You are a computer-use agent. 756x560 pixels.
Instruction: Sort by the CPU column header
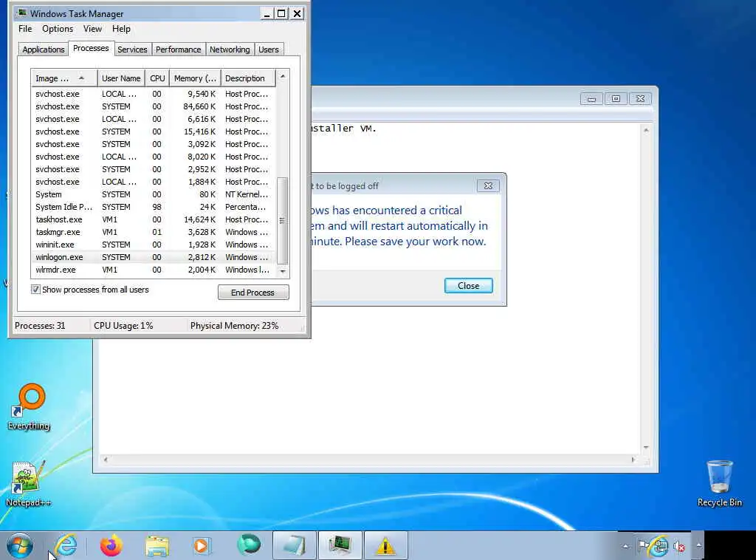pyautogui.click(x=157, y=78)
